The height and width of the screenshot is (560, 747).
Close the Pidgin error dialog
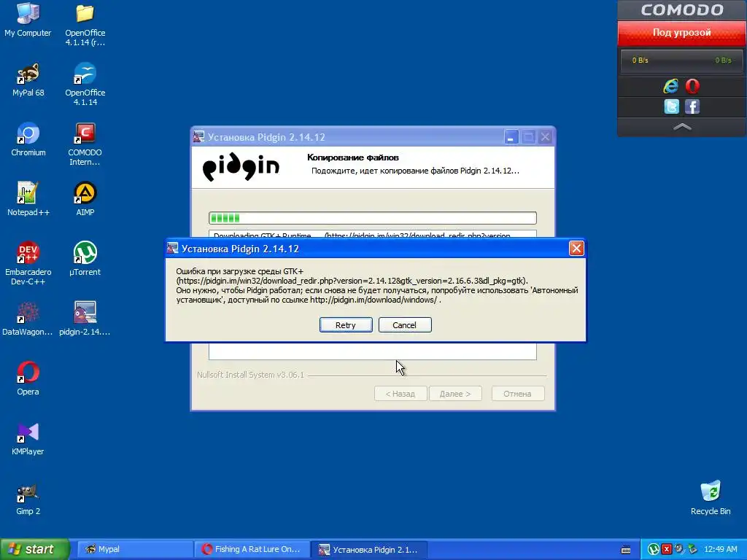[576, 248]
